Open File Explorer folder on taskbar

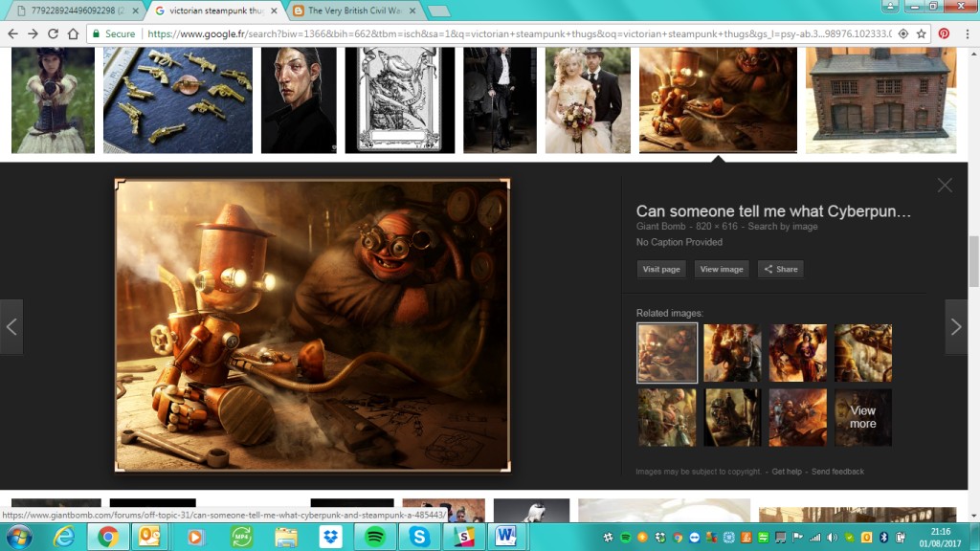(286, 537)
